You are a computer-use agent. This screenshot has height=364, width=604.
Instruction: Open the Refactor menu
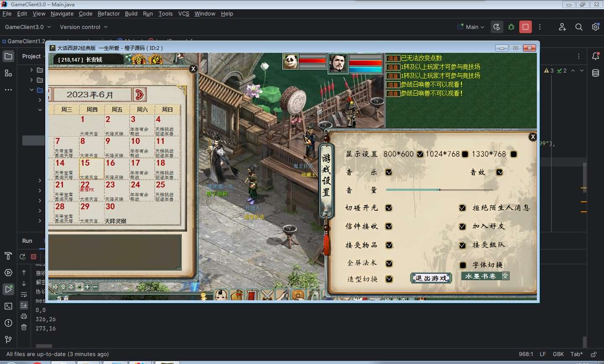point(109,13)
